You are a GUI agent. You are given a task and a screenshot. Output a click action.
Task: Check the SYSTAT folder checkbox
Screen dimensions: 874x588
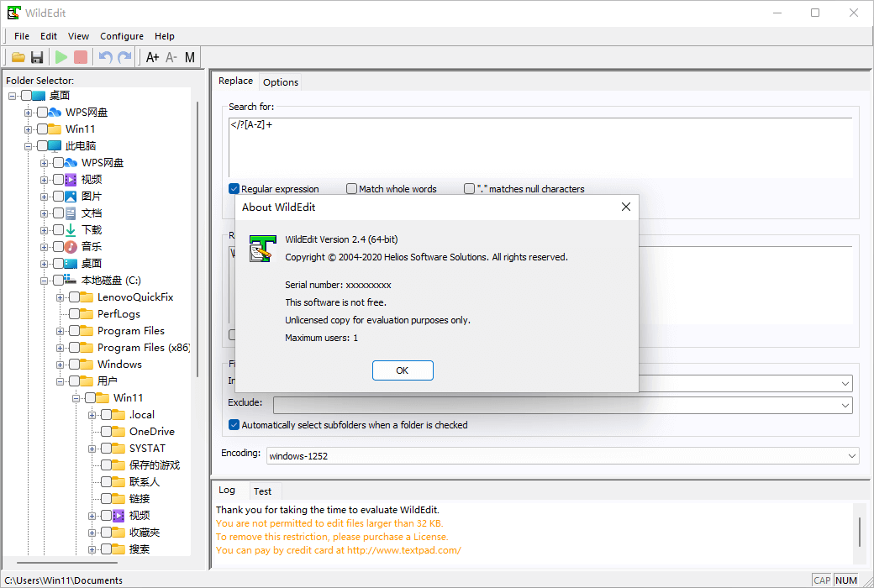pyautogui.click(x=106, y=448)
